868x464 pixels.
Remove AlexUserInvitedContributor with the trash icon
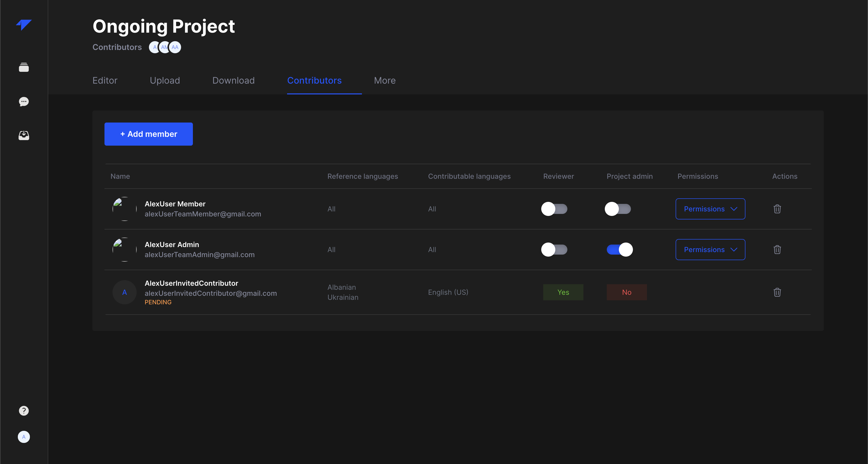(x=777, y=292)
